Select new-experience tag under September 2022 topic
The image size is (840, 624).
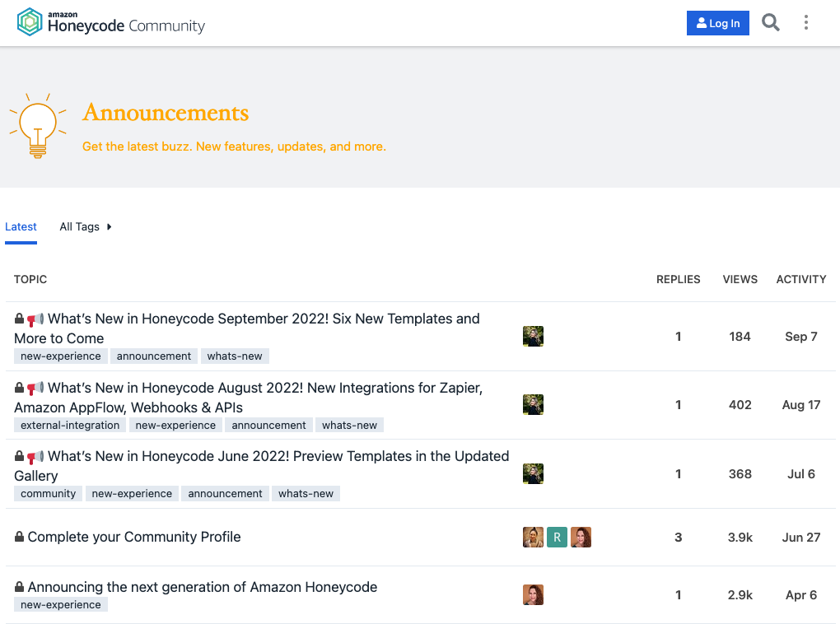tap(61, 356)
